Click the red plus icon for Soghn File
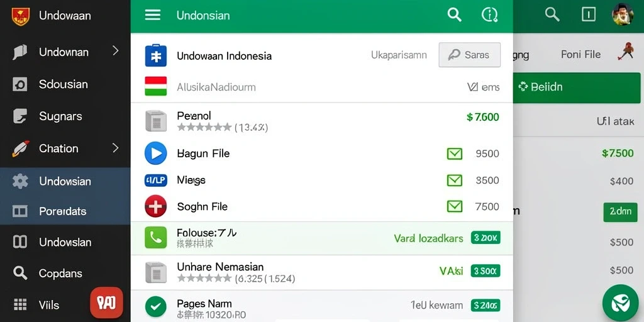Image resolution: width=644 pixels, height=322 pixels. tap(156, 206)
